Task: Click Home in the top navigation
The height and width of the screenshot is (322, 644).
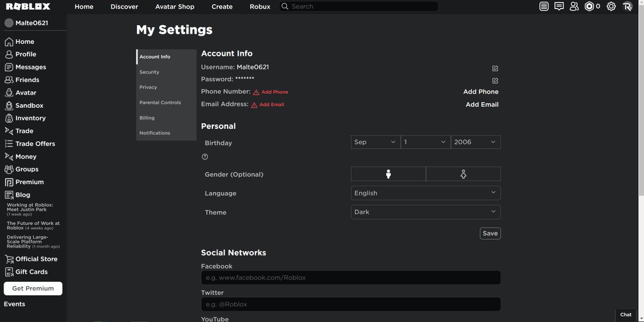Action: tap(84, 6)
